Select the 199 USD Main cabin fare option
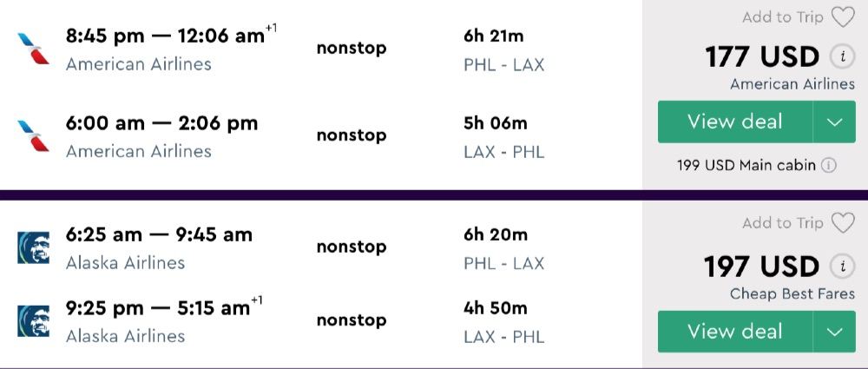 [x=746, y=165]
